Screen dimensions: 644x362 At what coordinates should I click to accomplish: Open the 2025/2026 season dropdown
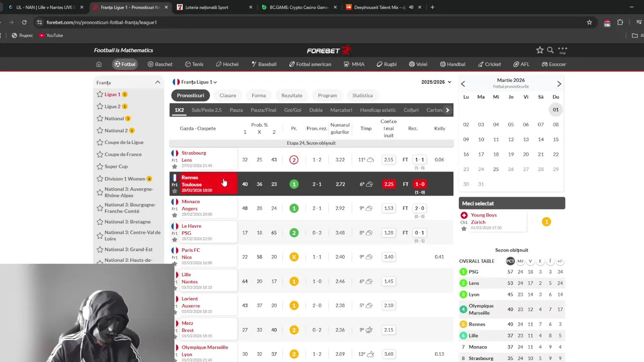coord(436,82)
